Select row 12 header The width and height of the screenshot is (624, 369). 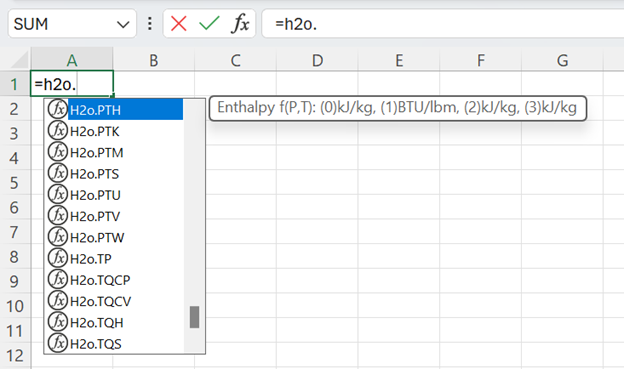pos(15,355)
